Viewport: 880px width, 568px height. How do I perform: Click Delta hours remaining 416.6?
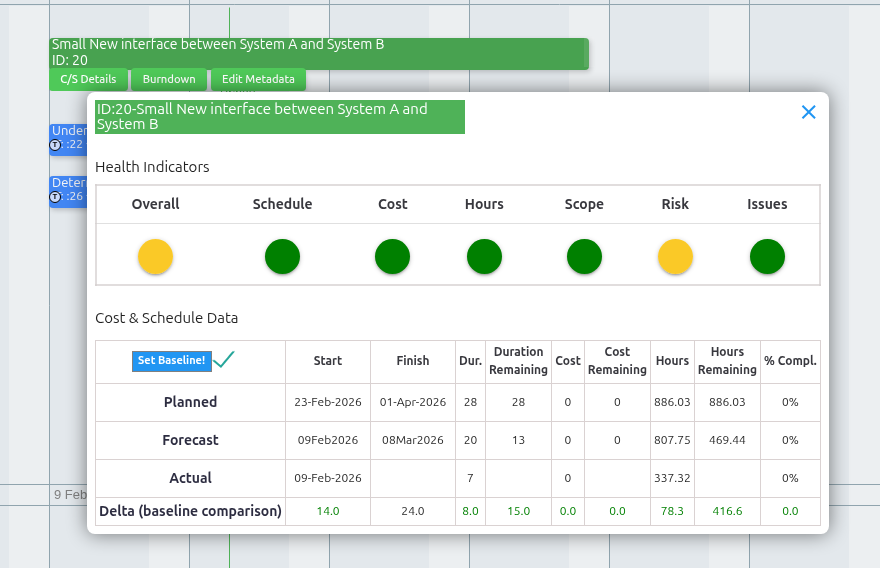[727, 511]
